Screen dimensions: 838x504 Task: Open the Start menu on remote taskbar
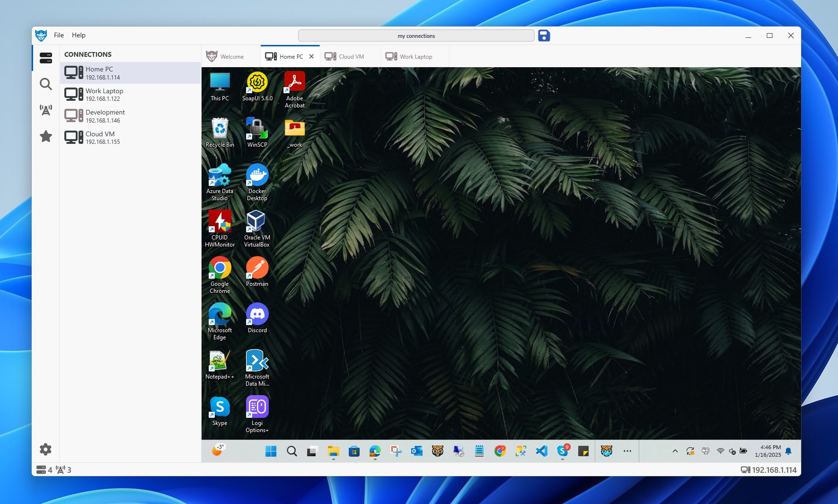(271, 451)
